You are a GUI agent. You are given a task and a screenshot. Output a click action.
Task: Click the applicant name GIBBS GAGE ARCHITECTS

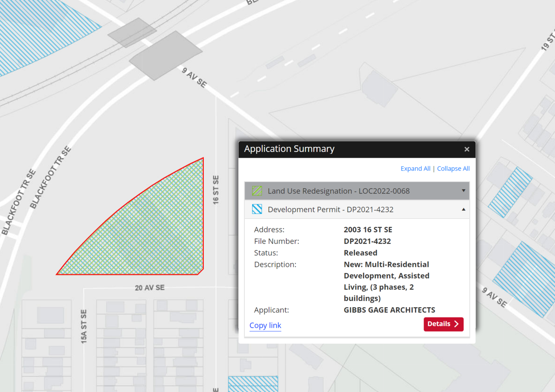[x=389, y=310]
